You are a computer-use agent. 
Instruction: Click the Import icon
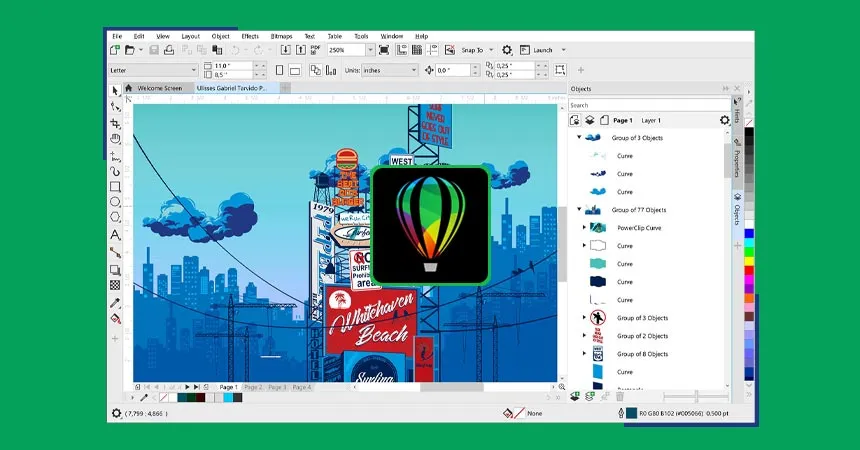point(286,50)
